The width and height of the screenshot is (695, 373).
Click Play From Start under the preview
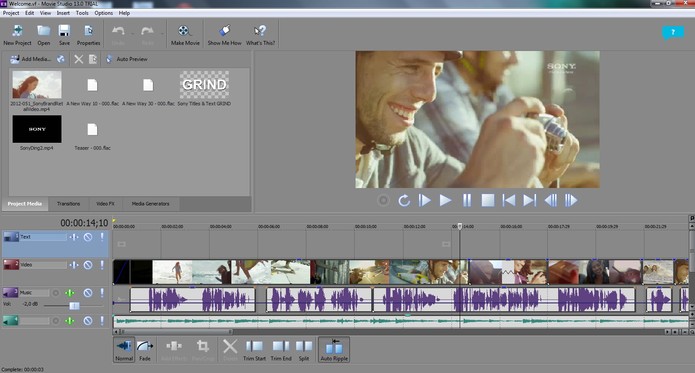click(x=425, y=201)
